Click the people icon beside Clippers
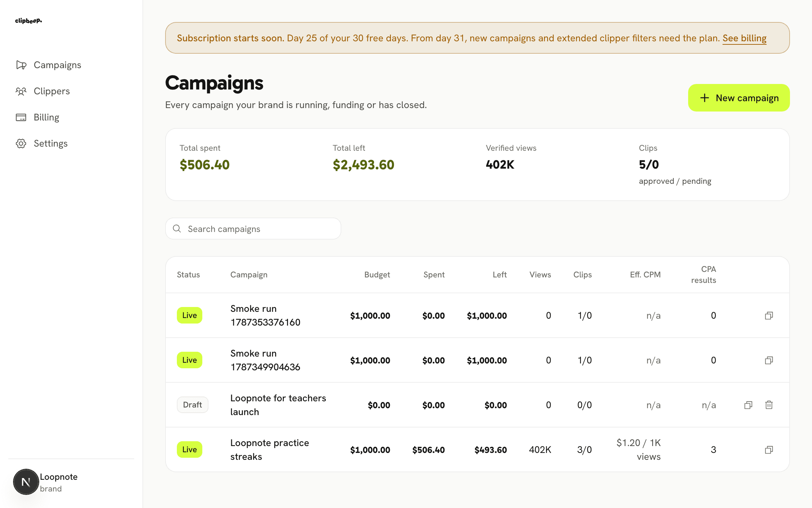Viewport: 812px width, 508px height. [21, 91]
